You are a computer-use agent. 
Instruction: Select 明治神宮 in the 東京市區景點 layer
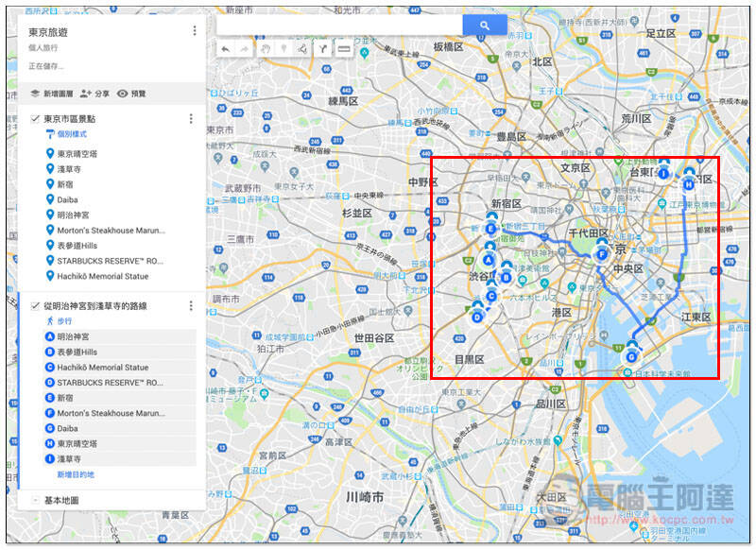(x=74, y=215)
